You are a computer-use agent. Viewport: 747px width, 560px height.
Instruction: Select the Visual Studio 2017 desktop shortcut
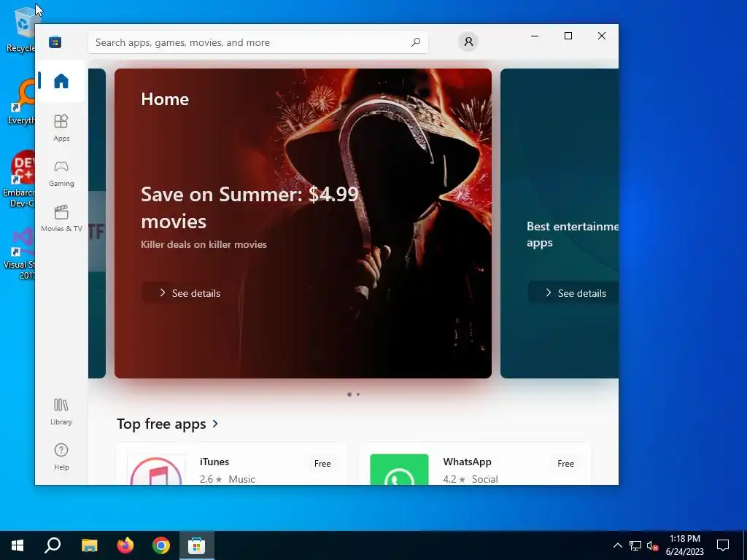[x=20, y=254]
